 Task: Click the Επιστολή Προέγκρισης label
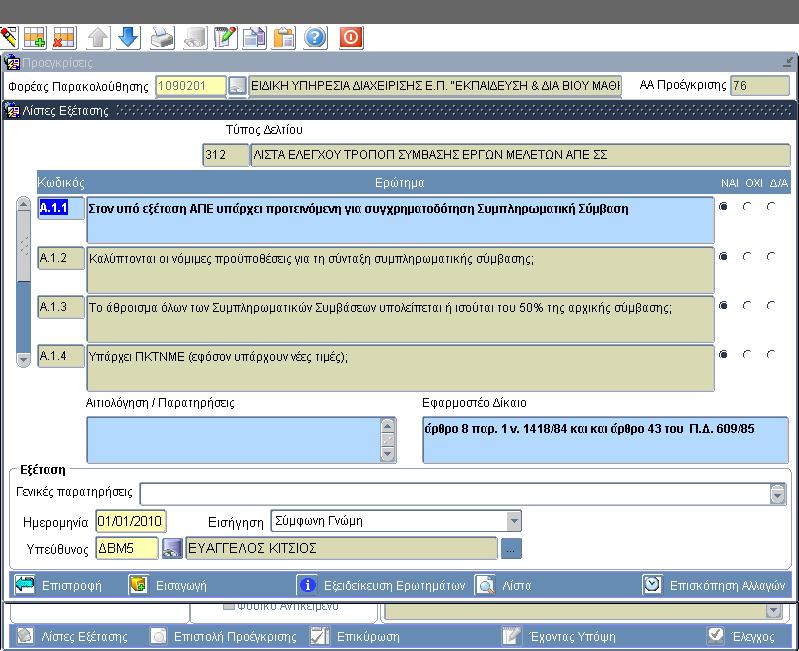coord(235,636)
